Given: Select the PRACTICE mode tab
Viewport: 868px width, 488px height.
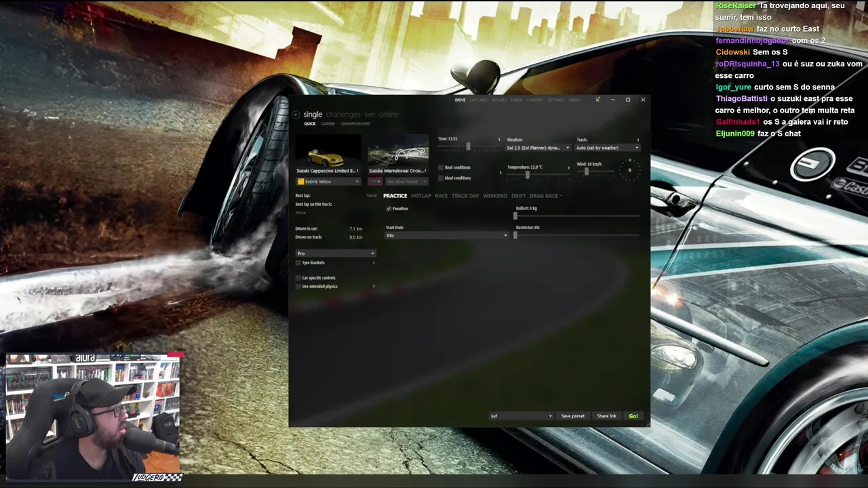Looking at the screenshot, I should pyautogui.click(x=395, y=196).
